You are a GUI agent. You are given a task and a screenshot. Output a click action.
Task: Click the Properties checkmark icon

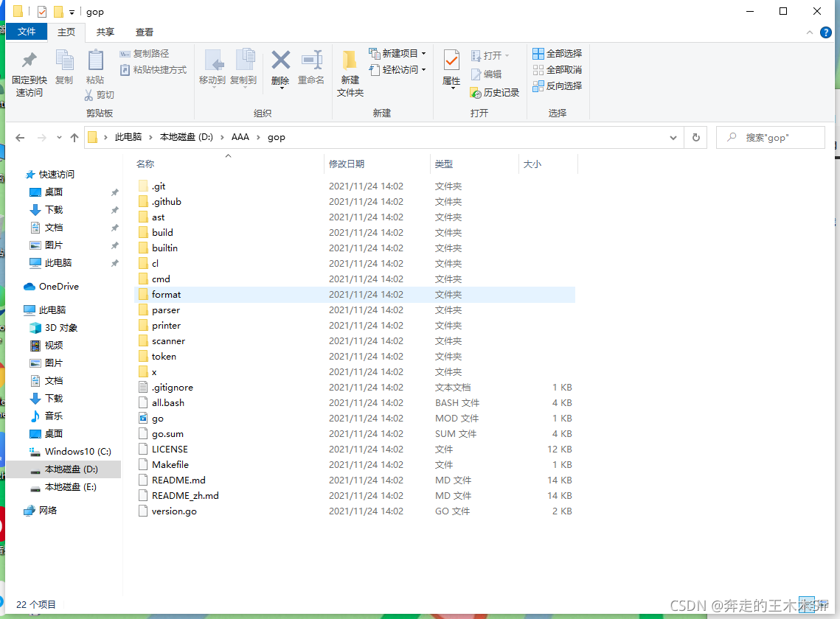pos(451,60)
